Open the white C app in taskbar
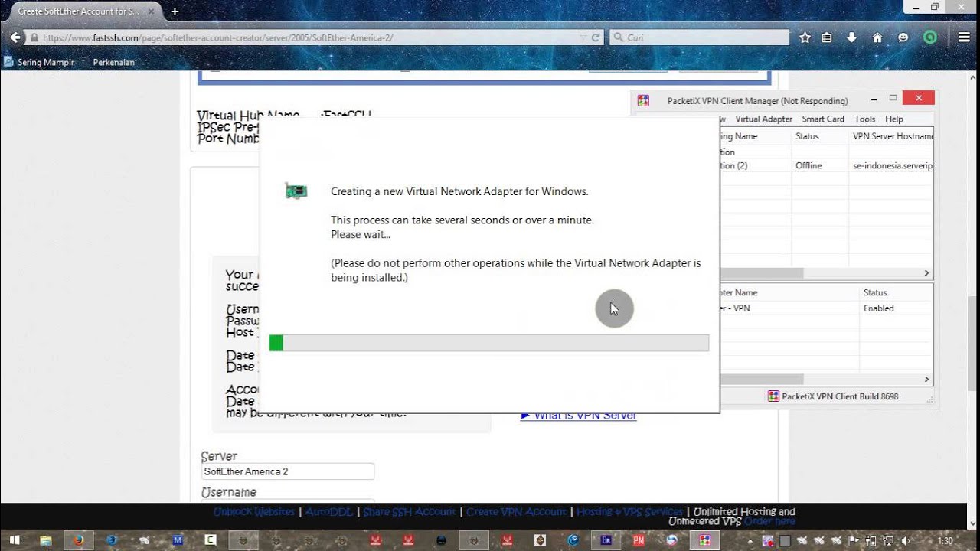The width and height of the screenshot is (980, 551). 211,540
